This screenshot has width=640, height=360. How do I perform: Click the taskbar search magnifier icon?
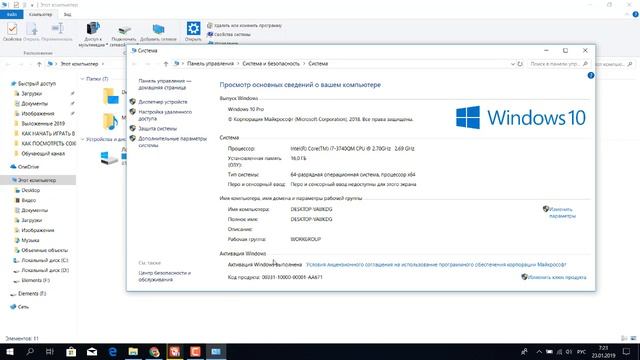[30, 351]
